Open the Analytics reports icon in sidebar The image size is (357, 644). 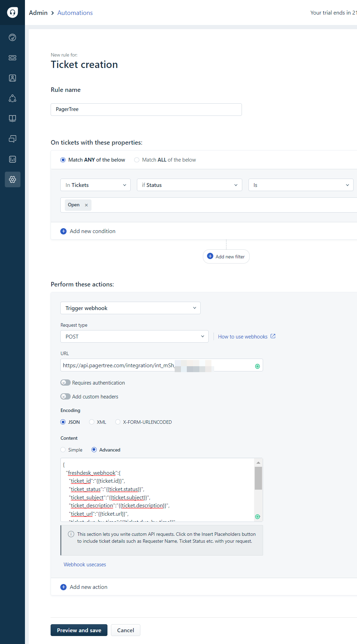[12, 159]
